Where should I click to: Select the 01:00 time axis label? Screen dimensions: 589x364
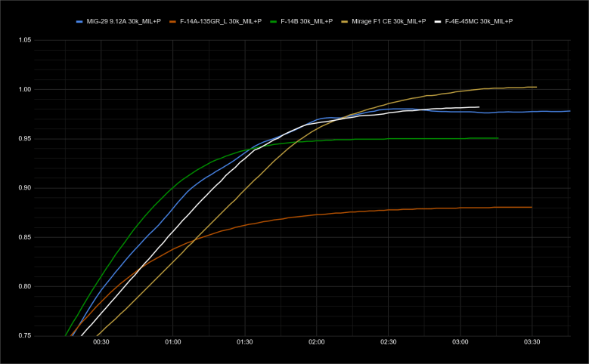point(173,343)
